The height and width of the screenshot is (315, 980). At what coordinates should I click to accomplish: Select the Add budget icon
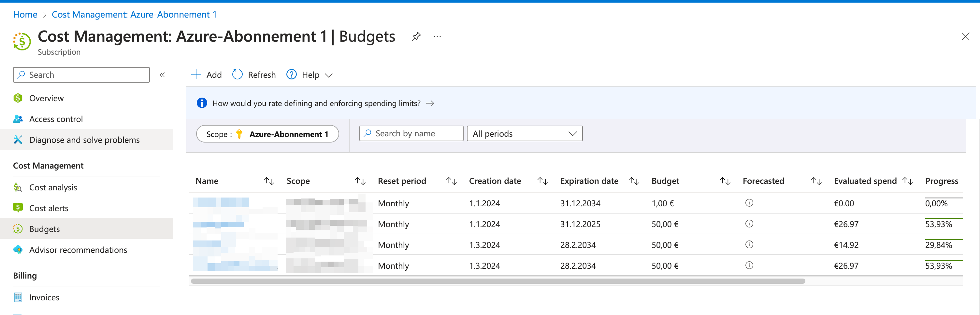tap(196, 75)
